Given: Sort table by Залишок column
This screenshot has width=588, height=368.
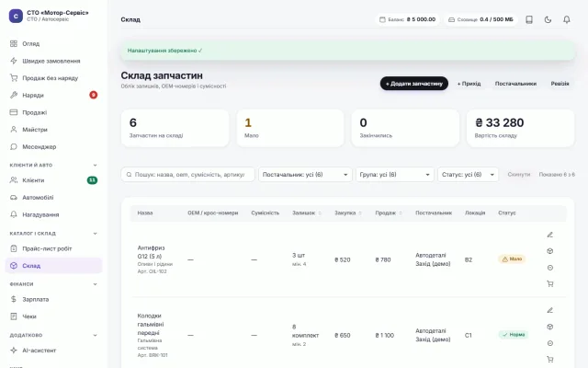Looking at the screenshot, I should pos(306,213).
